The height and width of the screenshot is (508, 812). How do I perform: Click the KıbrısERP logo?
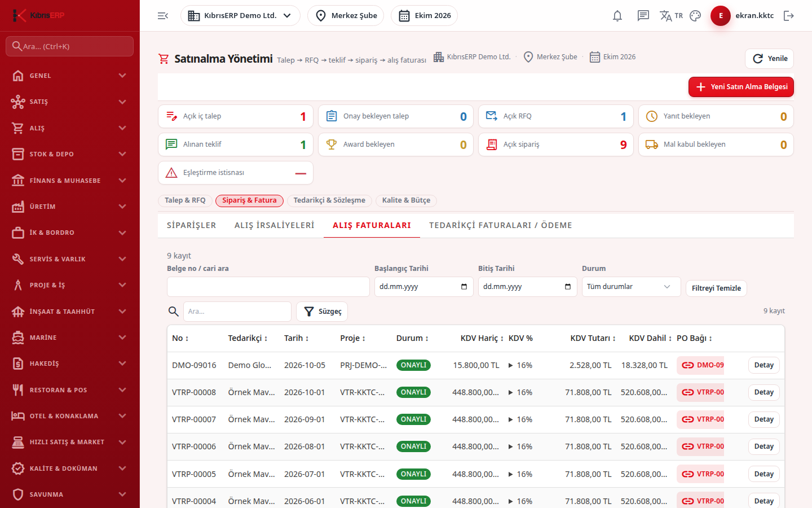point(38,15)
